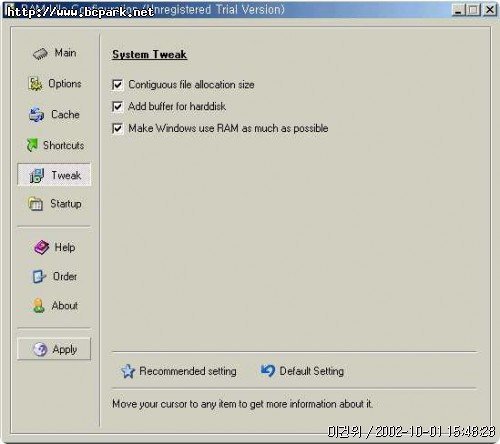
Task: Minimize the configuration window
Action: pos(459,10)
